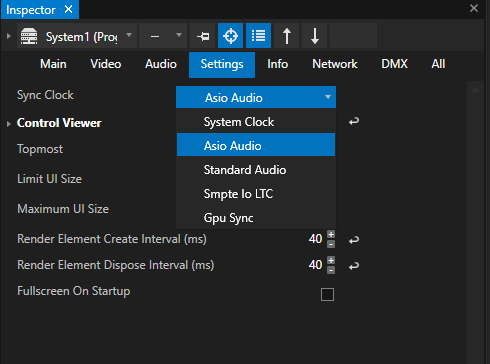
Task: Increase Render Element Create Interval with plus
Action: pyautogui.click(x=331, y=234)
